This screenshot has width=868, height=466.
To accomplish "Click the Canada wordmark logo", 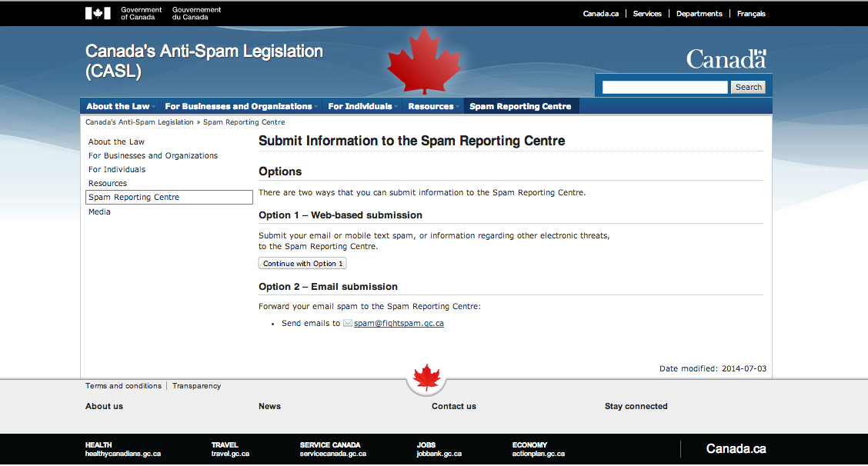I will (x=726, y=59).
